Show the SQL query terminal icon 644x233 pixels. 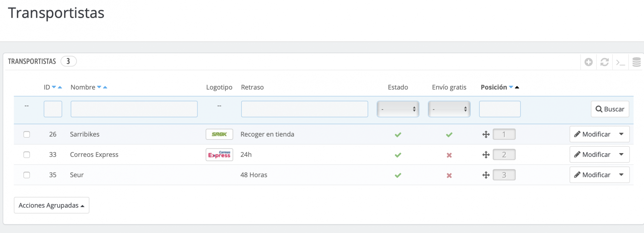(x=621, y=62)
